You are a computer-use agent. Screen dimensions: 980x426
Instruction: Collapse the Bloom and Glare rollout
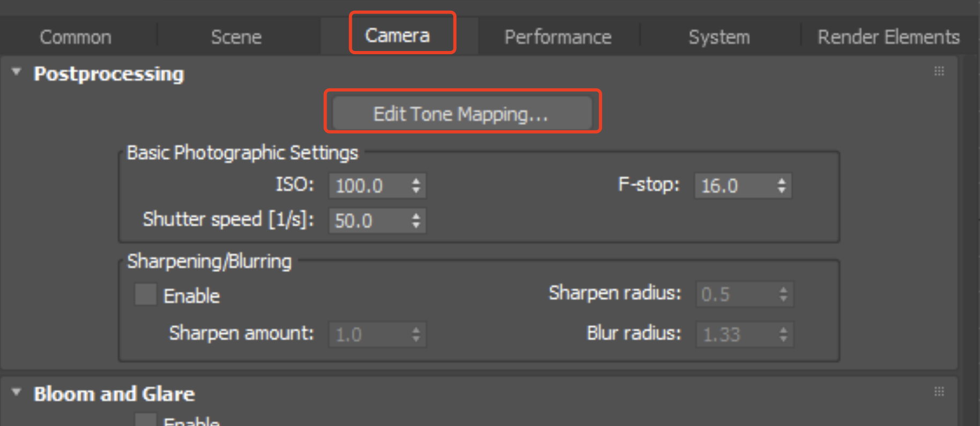click(x=17, y=392)
